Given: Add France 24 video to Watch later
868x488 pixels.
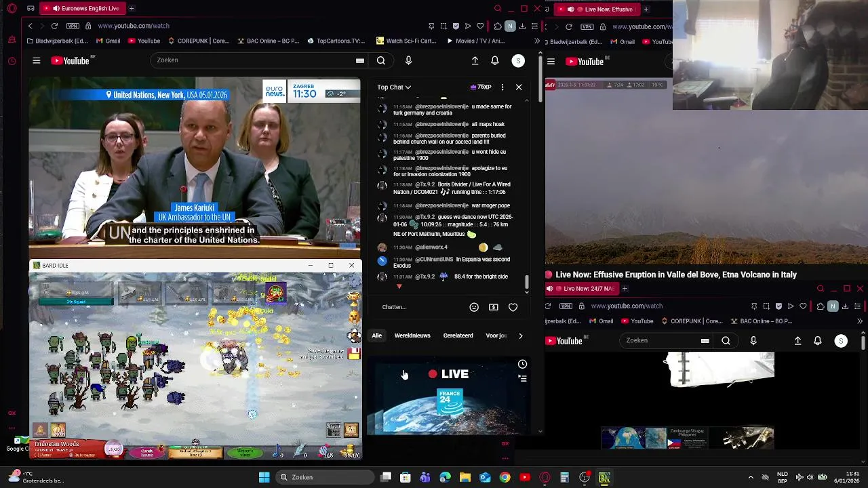Looking at the screenshot, I should click(x=522, y=365).
